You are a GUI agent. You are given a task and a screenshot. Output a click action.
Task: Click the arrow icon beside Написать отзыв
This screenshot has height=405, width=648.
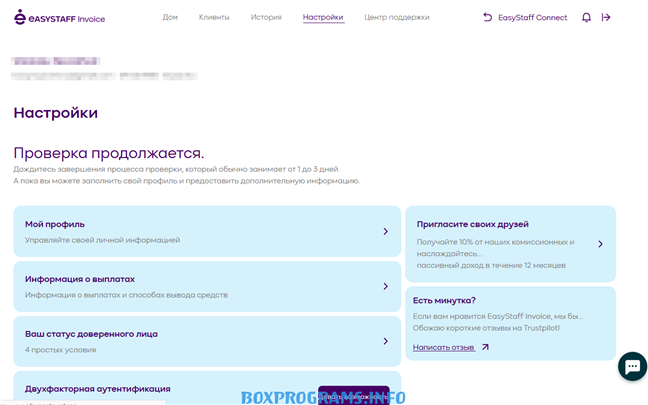pos(485,348)
